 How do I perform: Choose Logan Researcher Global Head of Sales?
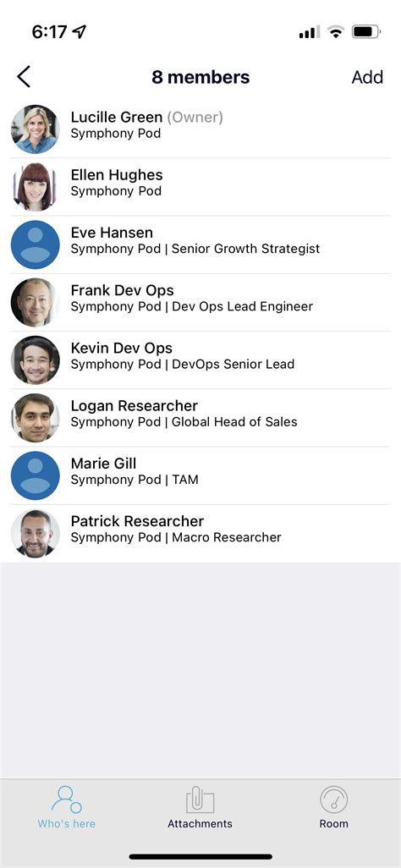[200, 417]
